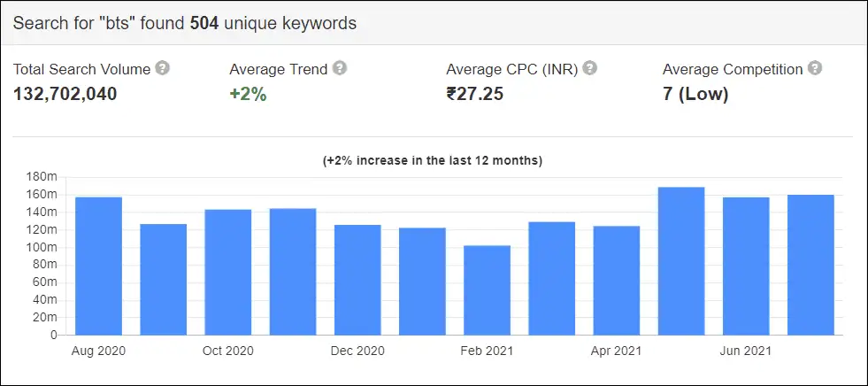Click help icon beside Total Search Volume

point(162,69)
